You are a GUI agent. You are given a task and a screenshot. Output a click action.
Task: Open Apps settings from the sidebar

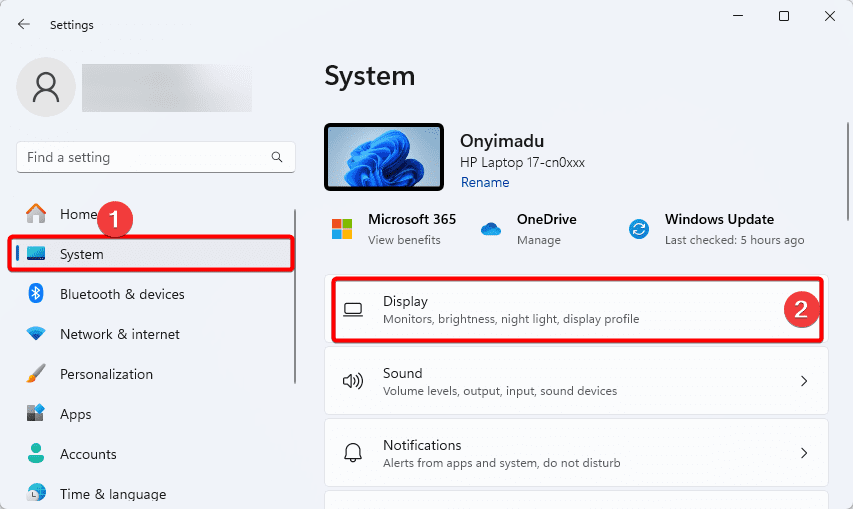tap(75, 414)
